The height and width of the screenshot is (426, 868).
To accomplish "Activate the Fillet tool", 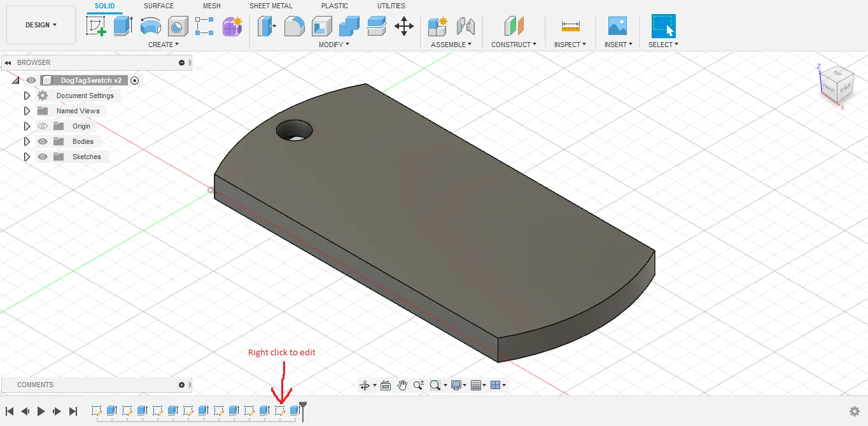I will click(294, 25).
